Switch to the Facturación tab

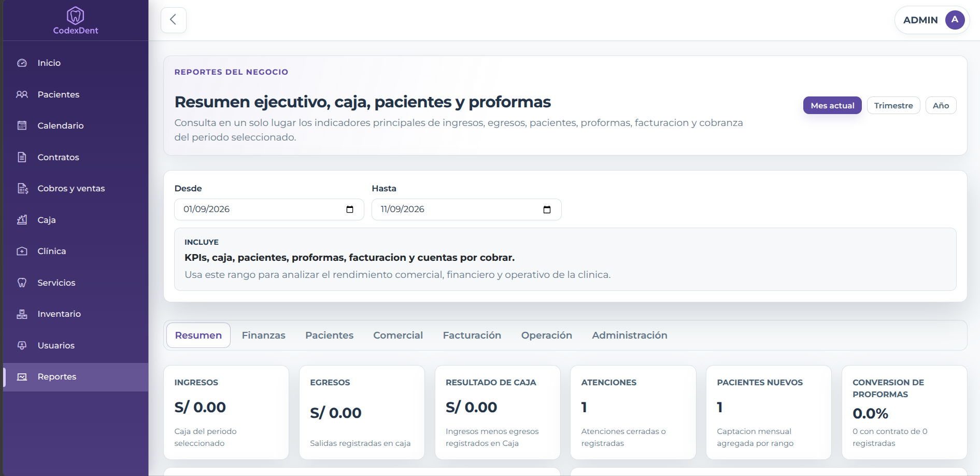point(472,335)
